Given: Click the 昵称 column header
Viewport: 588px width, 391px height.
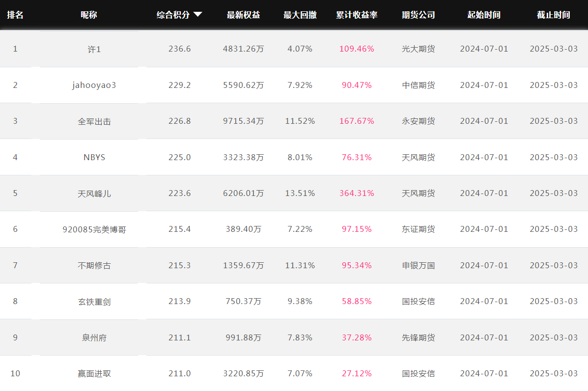Looking at the screenshot, I should pyautogui.click(x=88, y=15).
